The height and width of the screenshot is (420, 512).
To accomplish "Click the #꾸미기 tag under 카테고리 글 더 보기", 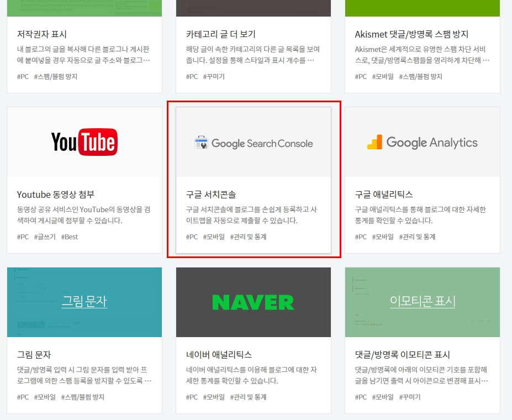I will [214, 76].
